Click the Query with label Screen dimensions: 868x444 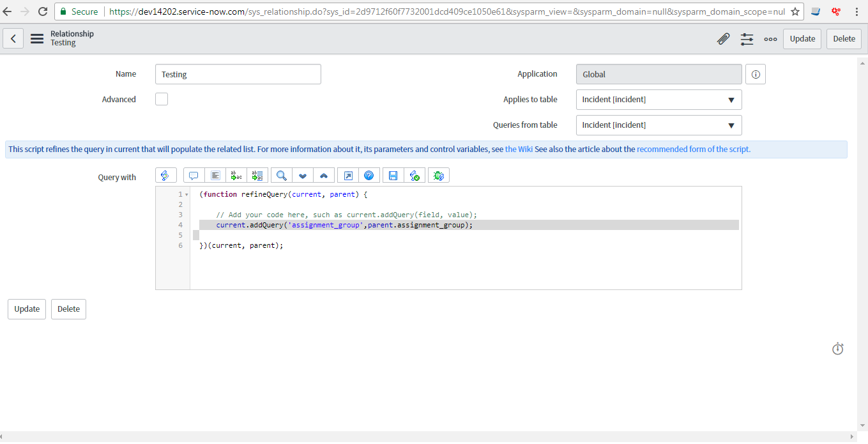point(117,178)
